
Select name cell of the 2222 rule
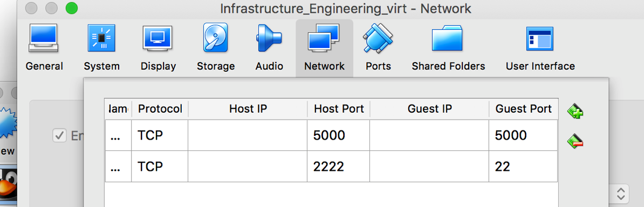118,166
